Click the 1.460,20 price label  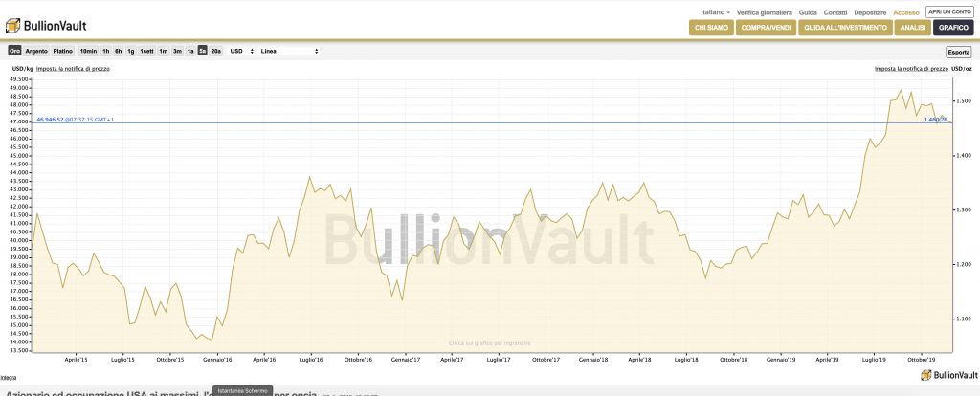(x=936, y=119)
